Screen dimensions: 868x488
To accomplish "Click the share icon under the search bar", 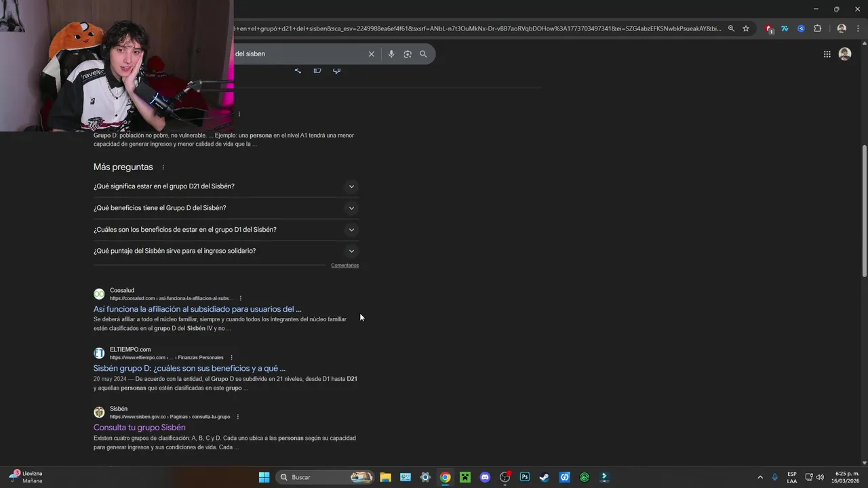I will point(298,70).
